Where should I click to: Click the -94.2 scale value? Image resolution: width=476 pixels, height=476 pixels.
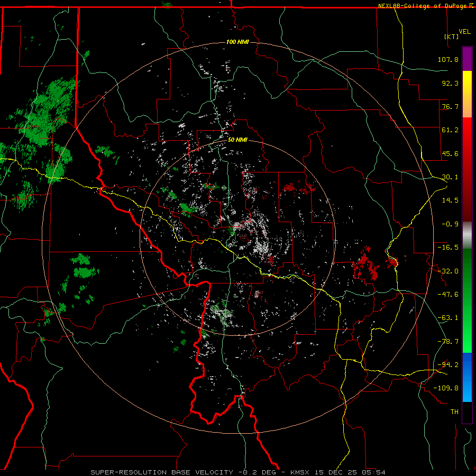(448, 365)
